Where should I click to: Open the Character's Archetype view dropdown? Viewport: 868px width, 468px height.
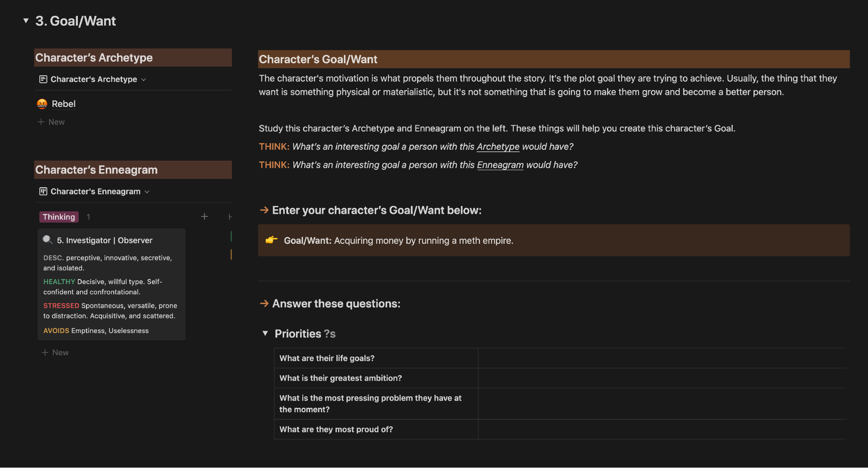pyautogui.click(x=144, y=79)
